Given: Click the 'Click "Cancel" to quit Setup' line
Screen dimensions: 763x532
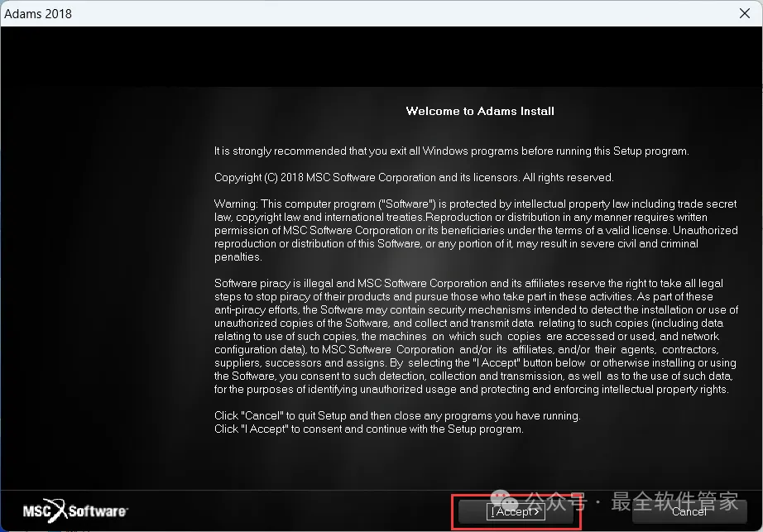Looking at the screenshot, I should point(397,416).
